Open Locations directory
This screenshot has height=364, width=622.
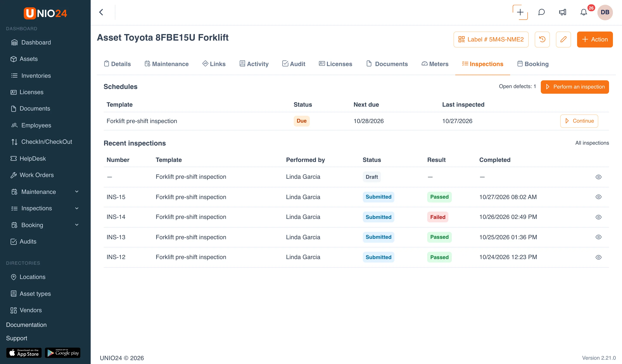tap(28, 277)
